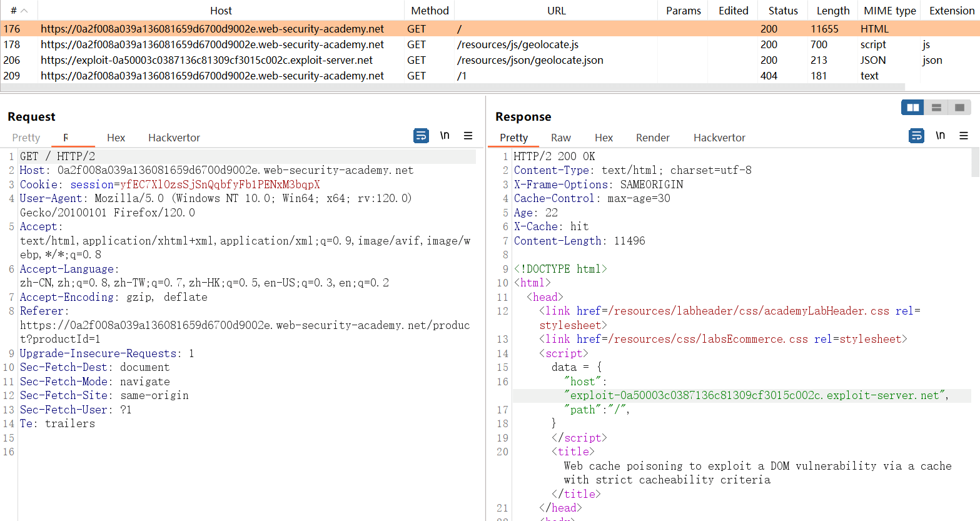Image resolution: width=980 pixels, height=521 pixels.
Task: Sort history by Length column header
Action: [832, 11]
